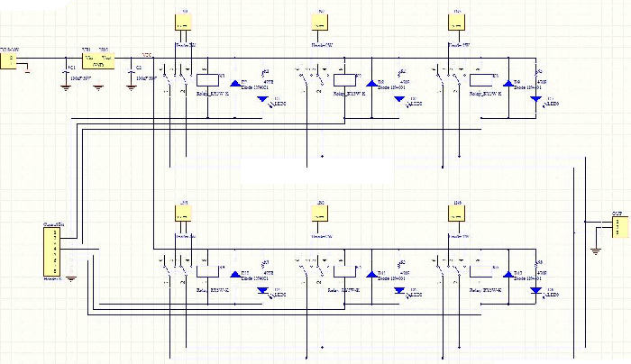This screenshot has width=631, height=364.
Task: Select the blue LED below diode D11
Action: point(399,290)
